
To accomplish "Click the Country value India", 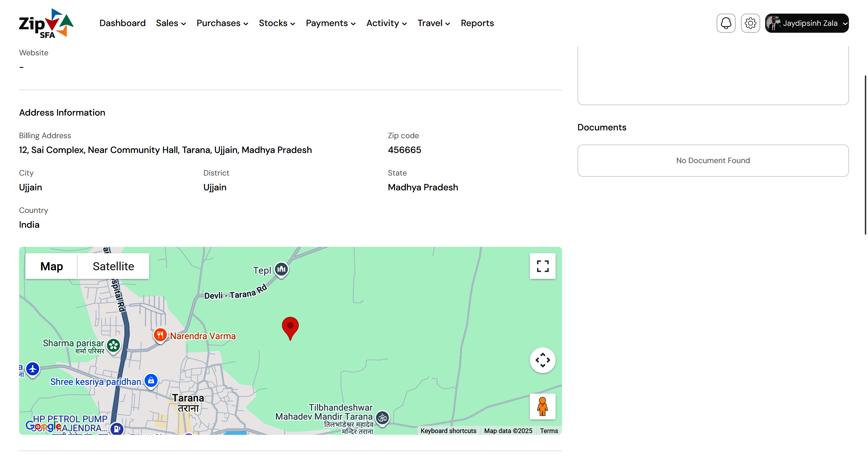I will pyautogui.click(x=29, y=224).
